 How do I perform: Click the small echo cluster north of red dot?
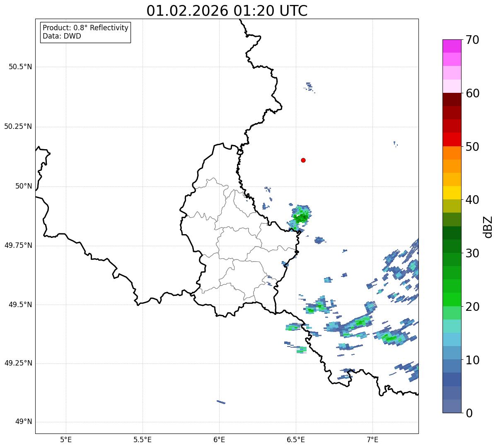coord(309,87)
